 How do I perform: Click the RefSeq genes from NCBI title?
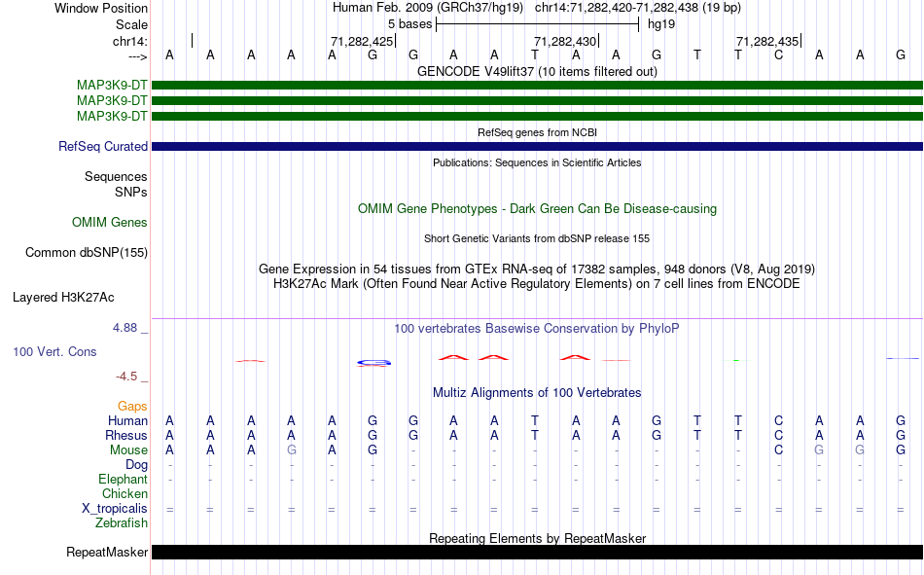538,132
